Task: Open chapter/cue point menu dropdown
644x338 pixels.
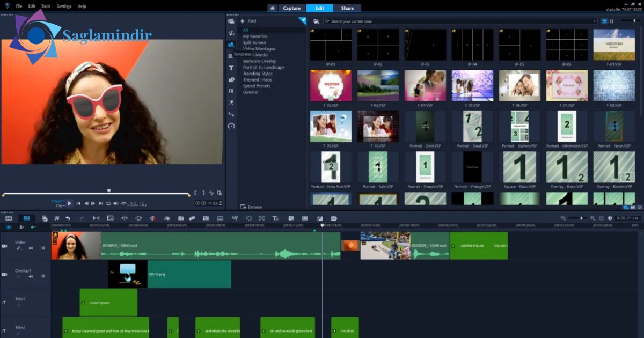Action: [33, 227]
